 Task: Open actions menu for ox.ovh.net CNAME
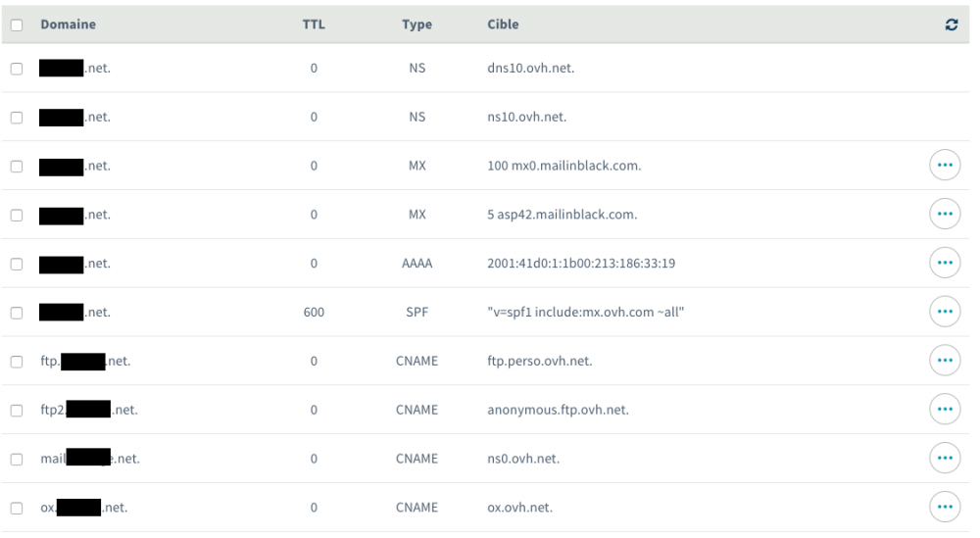pyautogui.click(x=944, y=507)
